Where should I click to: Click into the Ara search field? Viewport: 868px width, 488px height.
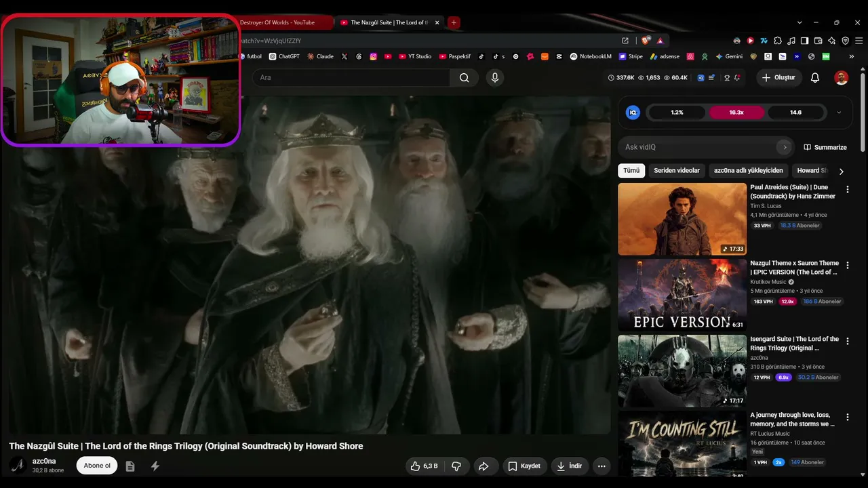(x=352, y=77)
